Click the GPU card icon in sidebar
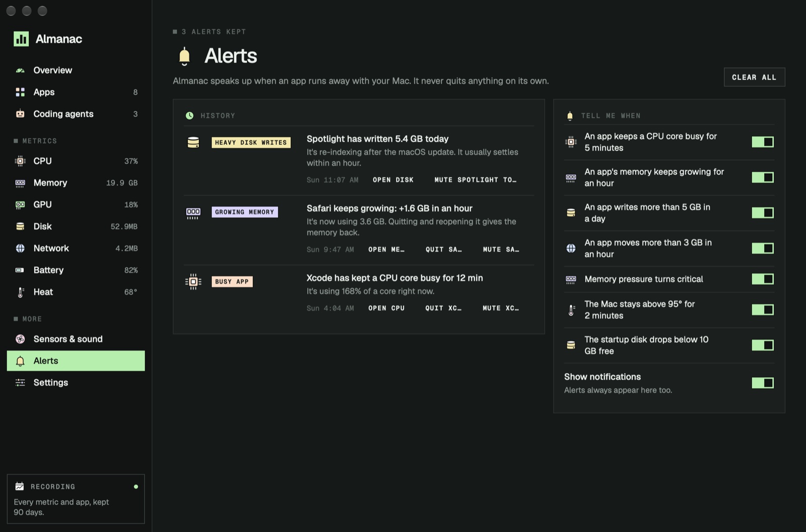The height and width of the screenshot is (532, 806). click(x=20, y=205)
